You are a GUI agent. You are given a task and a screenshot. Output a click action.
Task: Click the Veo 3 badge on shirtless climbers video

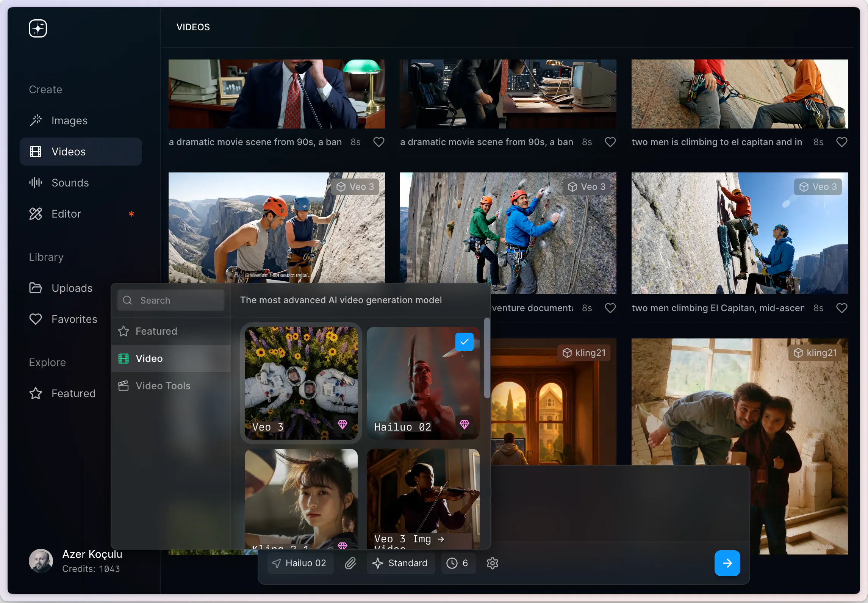(x=355, y=187)
